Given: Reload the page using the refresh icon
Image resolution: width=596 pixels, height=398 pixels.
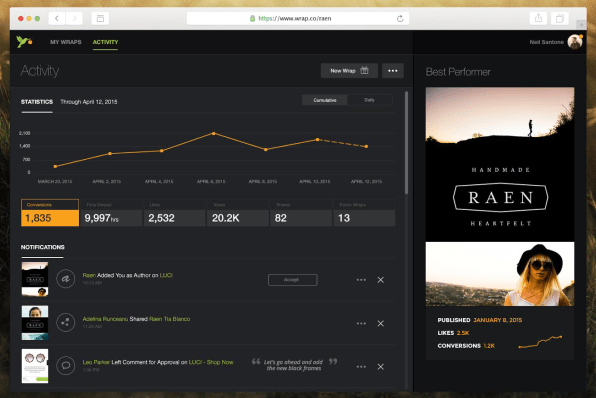Looking at the screenshot, I should tap(400, 18).
